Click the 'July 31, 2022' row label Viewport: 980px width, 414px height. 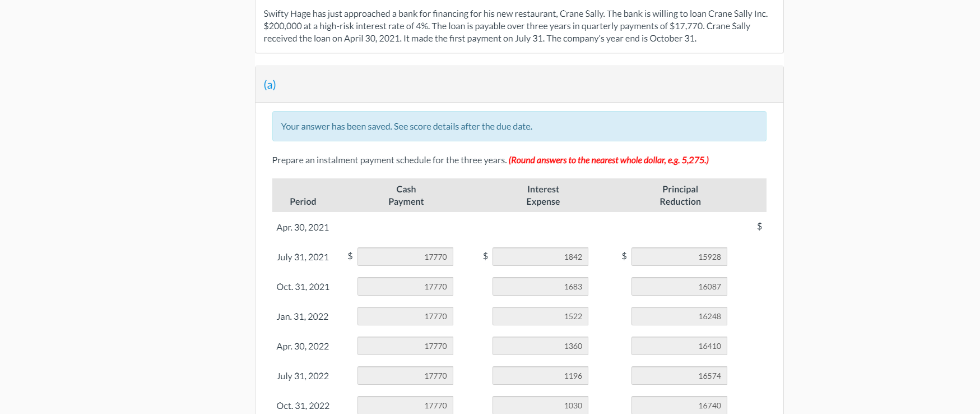[x=303, y=376]
